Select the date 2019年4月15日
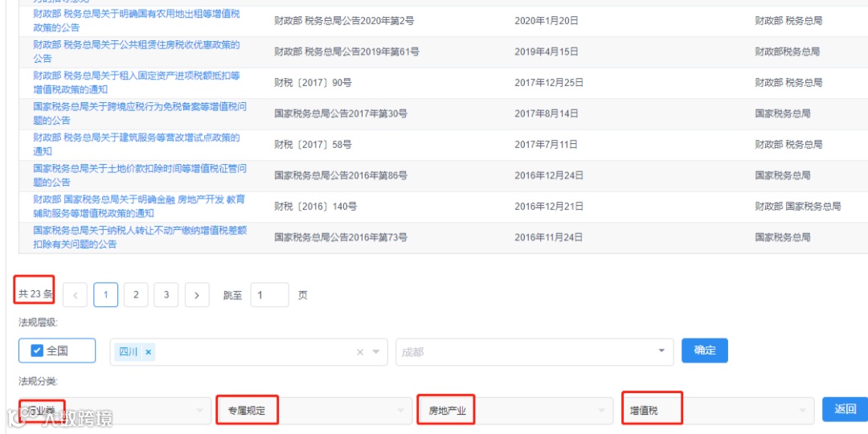Image resolution: width=868 pixels, height=434 pixels. coord(547,52)
